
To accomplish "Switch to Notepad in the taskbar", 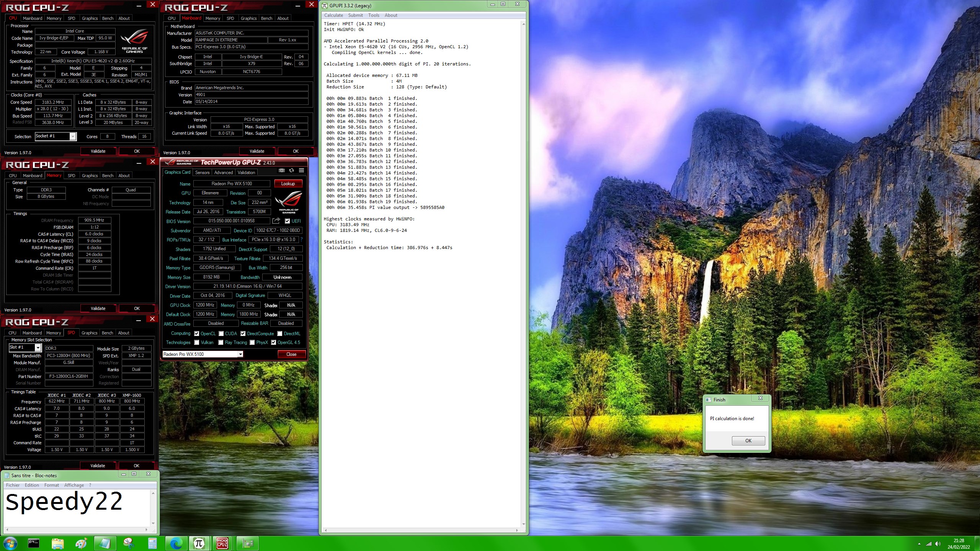I will (x=105, y=543).
